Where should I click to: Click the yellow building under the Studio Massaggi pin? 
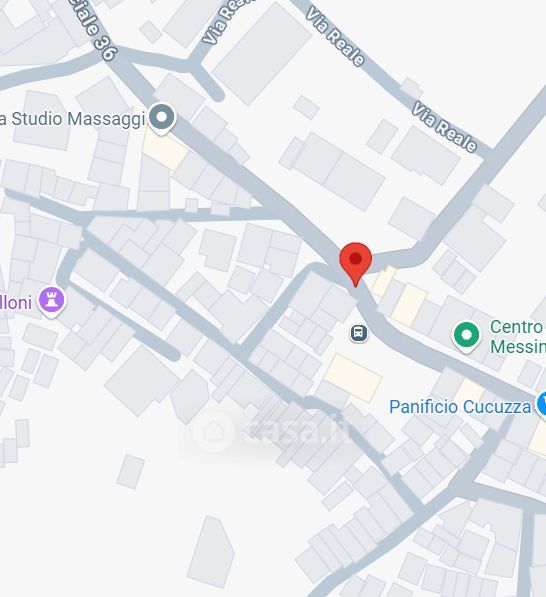click(x=165, y=149)
